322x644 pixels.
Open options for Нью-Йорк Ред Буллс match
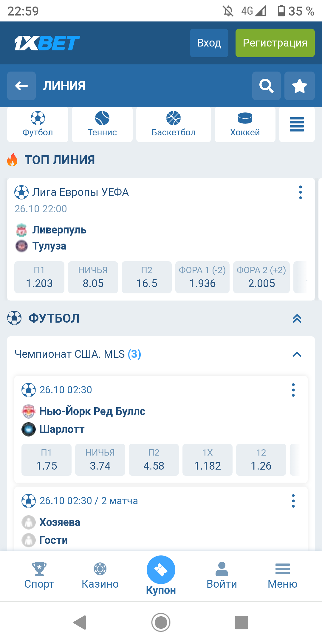click(293, 390)
